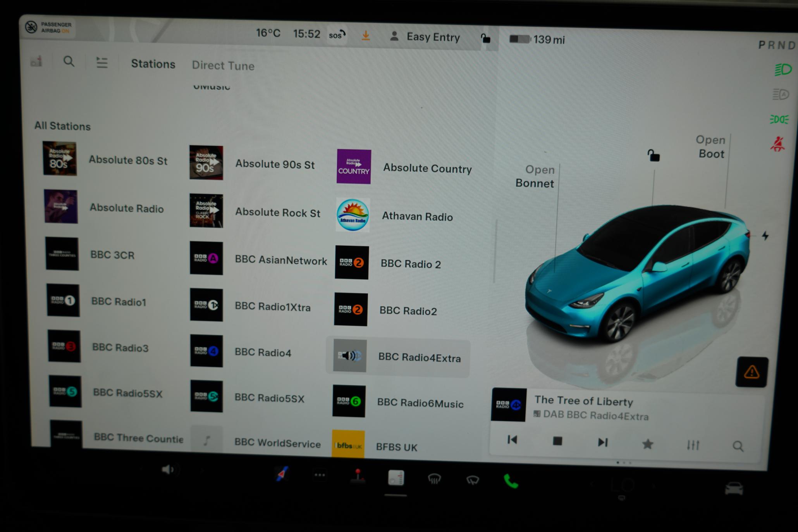The image size is (798, 532).
Task: Tap Open Boot label
Action: (x=711, y=147)
